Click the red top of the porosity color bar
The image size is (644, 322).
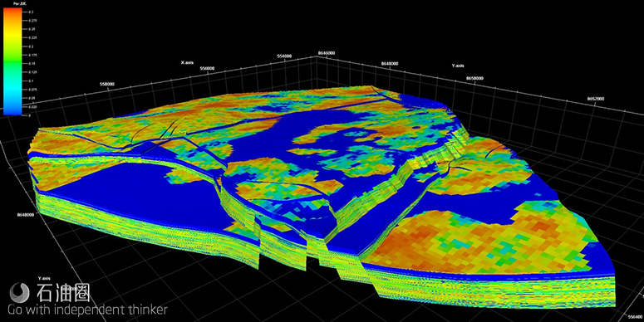12,13
